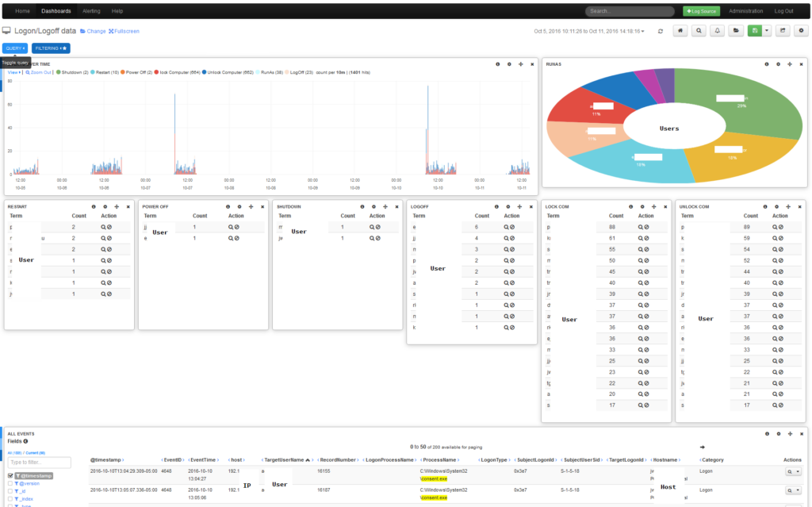Click Log Out
The height and width of the screenshot is (507, 812).
(783, 11)
